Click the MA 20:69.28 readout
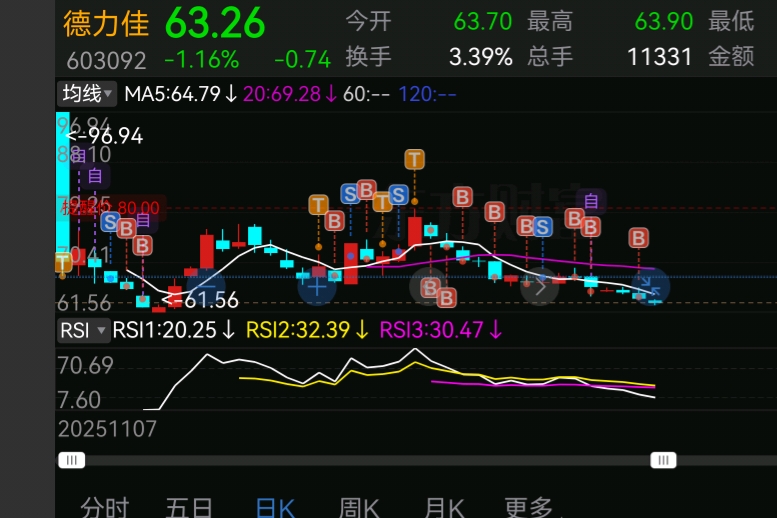This screenshot has width=777, height=518. point(290,94)
